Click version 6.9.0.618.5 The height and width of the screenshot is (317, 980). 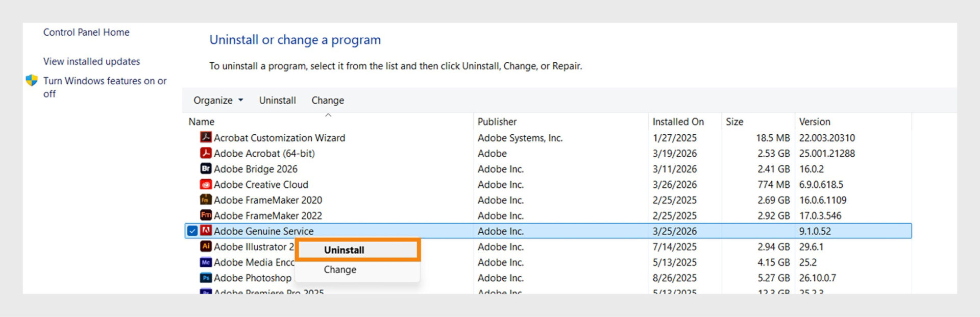[x=821, y=184]
